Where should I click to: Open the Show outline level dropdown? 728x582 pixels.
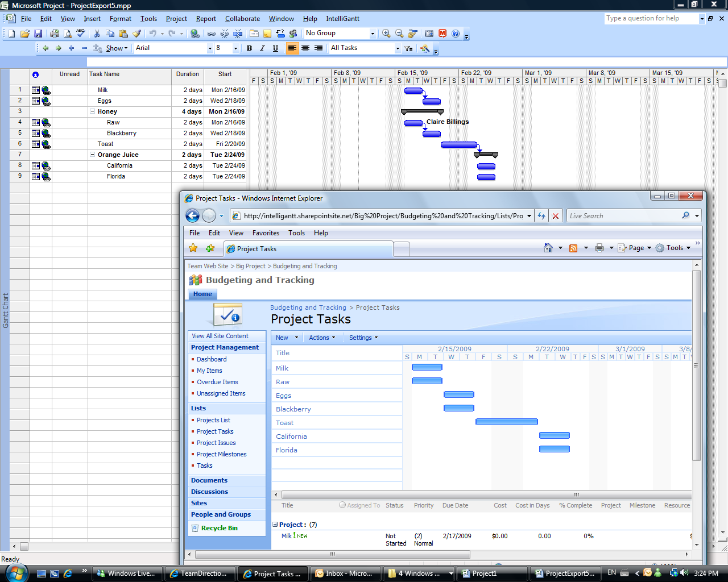117,48
